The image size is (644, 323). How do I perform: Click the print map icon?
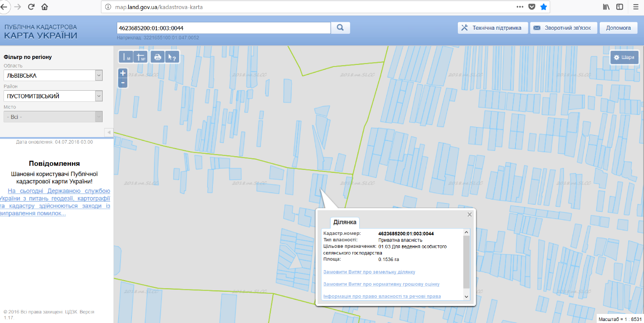(157, 57)
